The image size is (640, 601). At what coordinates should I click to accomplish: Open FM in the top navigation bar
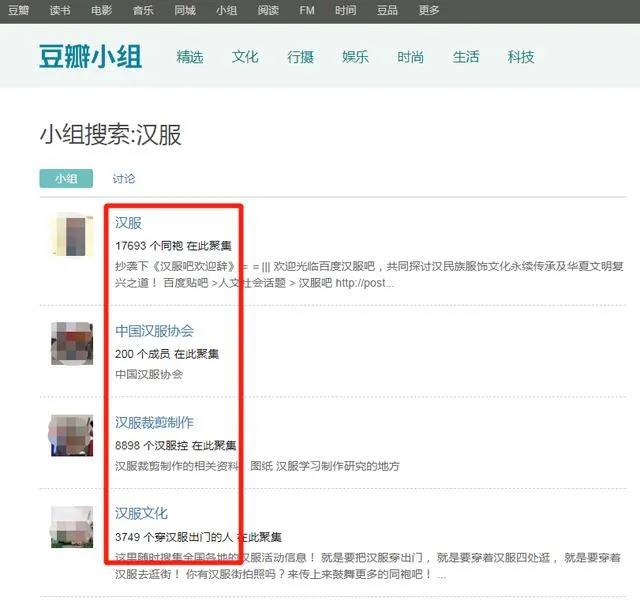[307, 10]
